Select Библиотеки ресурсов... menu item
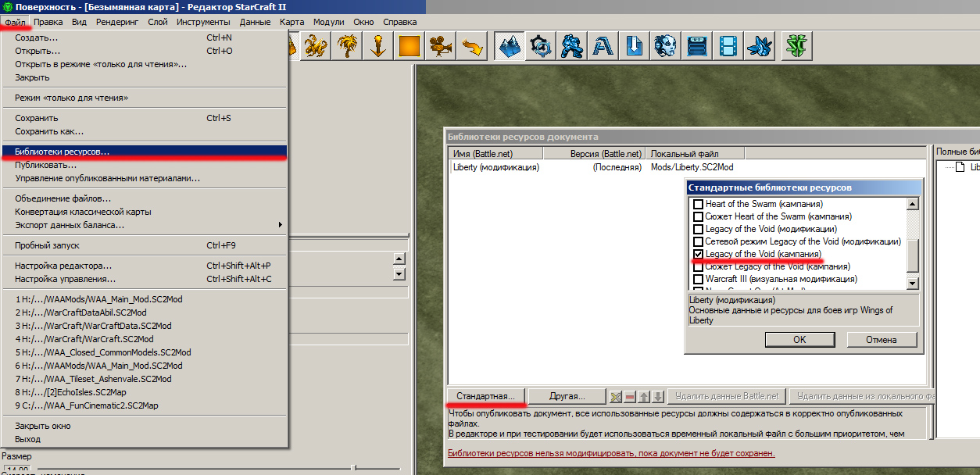 click(x=145, y=152)
